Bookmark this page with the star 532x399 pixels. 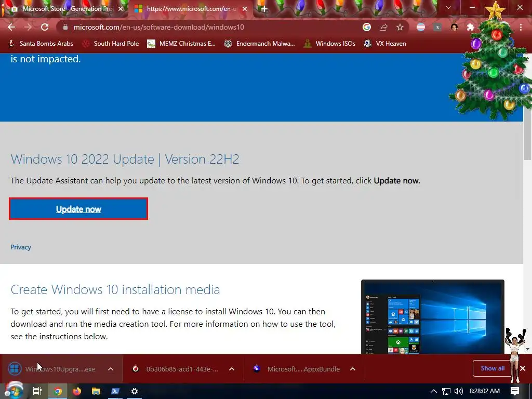[x=400, y=27]
